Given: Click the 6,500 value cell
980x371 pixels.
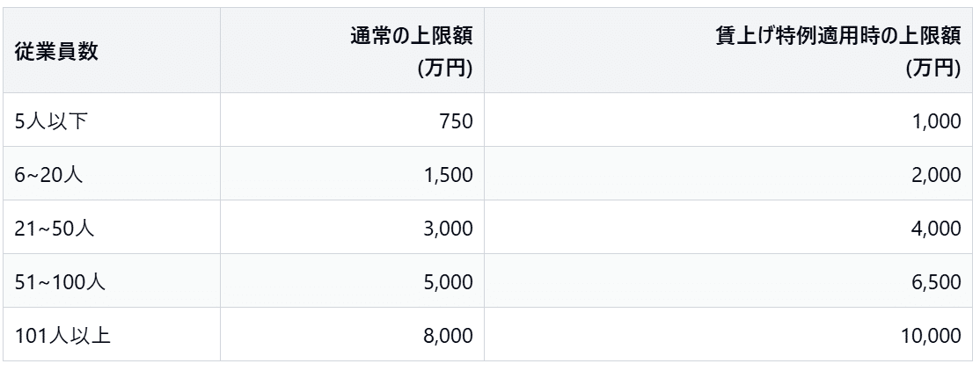Looking at the screenshot, I should (x=934, y=281).
